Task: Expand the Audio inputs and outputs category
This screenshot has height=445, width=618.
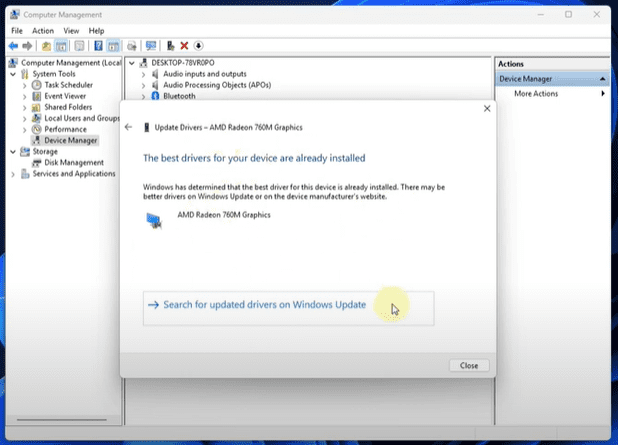Action: [143, 74]
